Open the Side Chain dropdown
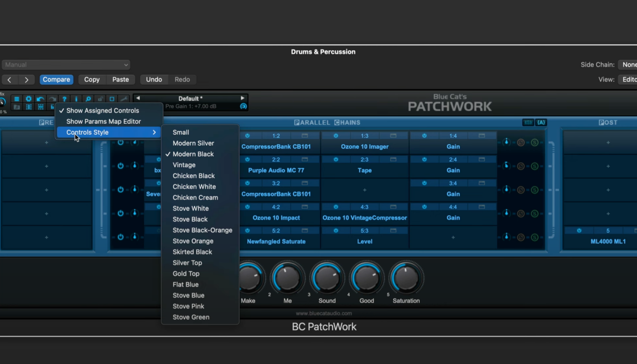637x364 pixels. (x=627, y=65)
